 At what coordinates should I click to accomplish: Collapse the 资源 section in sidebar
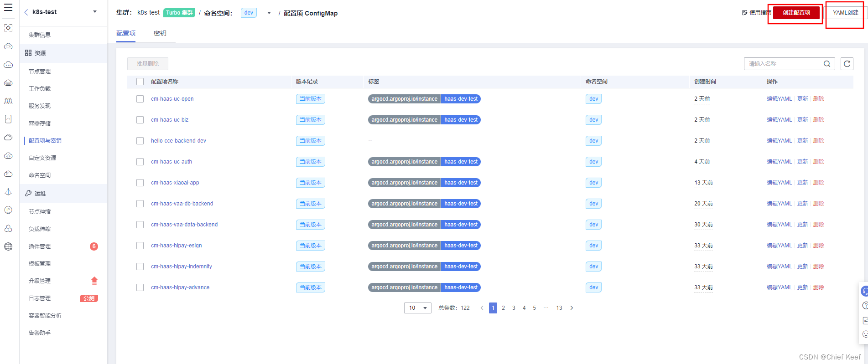[63, 53]
